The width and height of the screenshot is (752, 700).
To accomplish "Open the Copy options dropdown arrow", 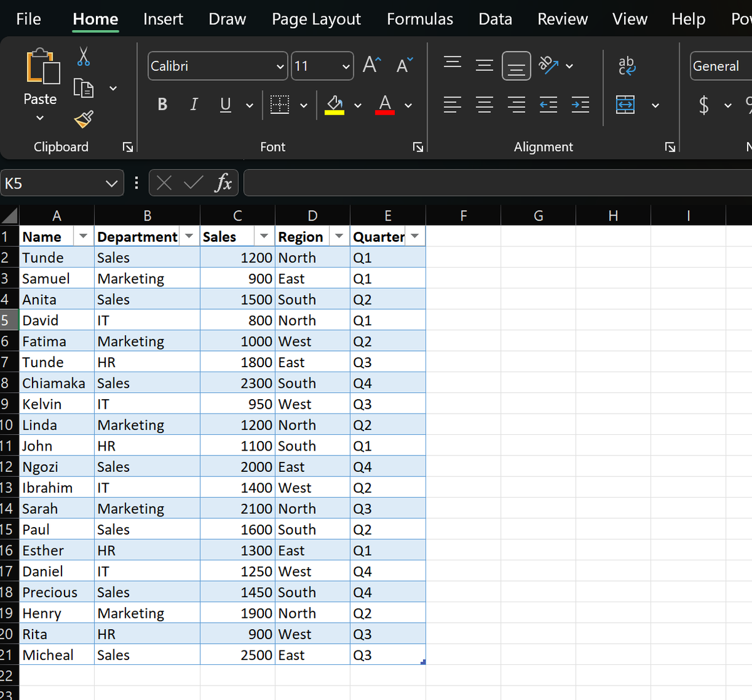I will click(113, 88).
